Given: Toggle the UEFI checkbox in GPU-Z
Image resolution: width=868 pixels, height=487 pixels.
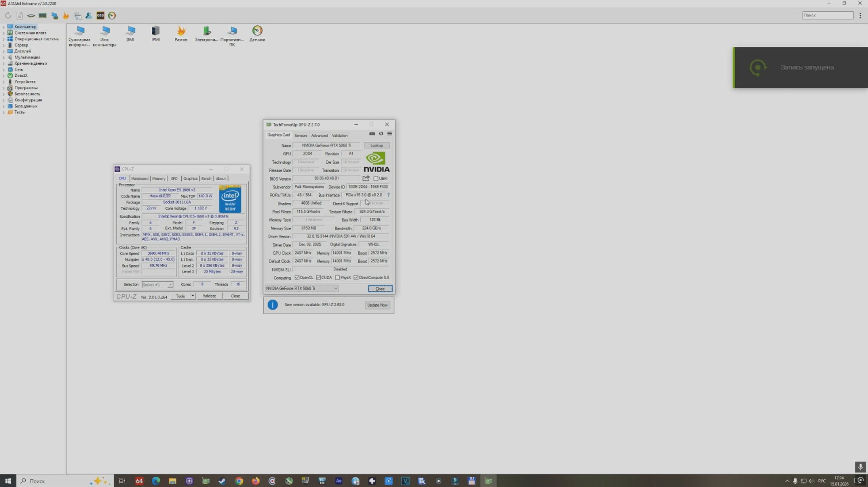Looking at the screenshot, I should coord(376,178).
